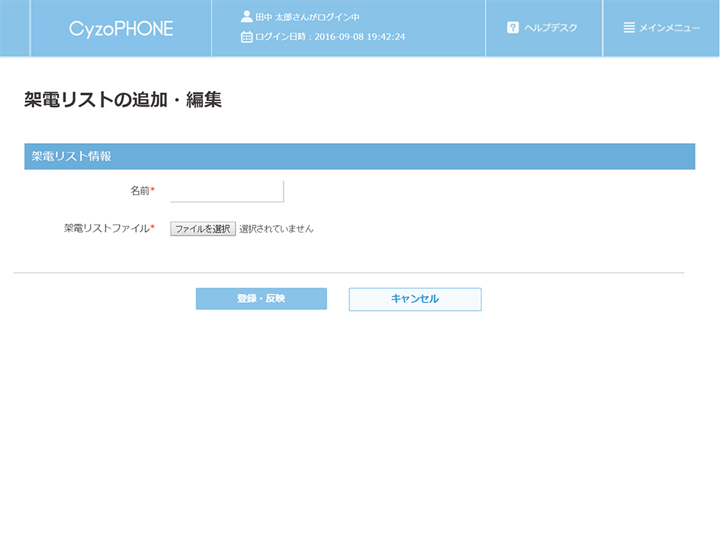Click the login timestamp 2016-09-08 19:42:24
The height and width of the screenshot is (544, 720).
coord(360,37)
